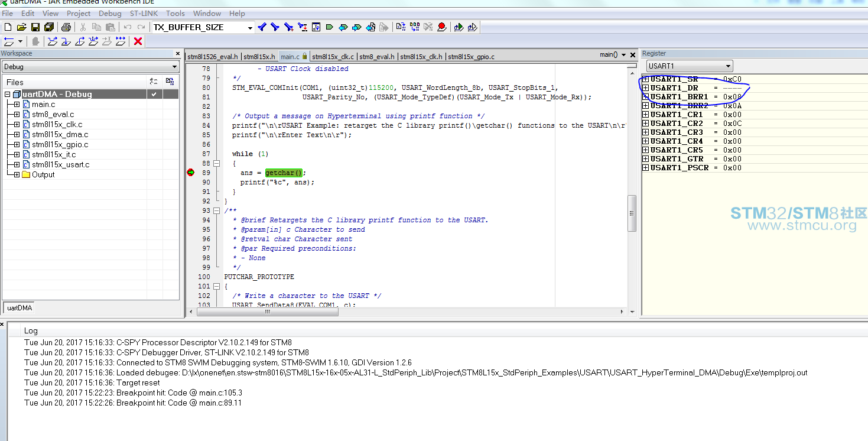Click the Find Previous icon

pyautogui.click(x=262, y=27)
